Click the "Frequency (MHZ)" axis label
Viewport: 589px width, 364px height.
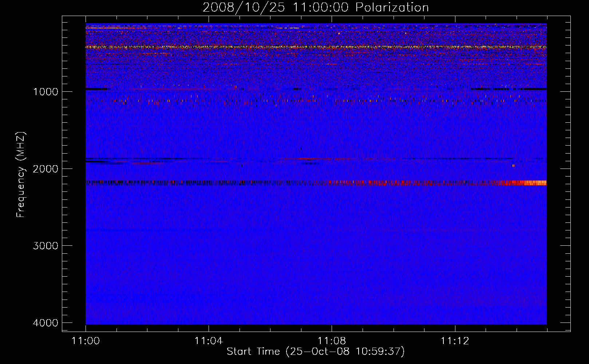21,175
